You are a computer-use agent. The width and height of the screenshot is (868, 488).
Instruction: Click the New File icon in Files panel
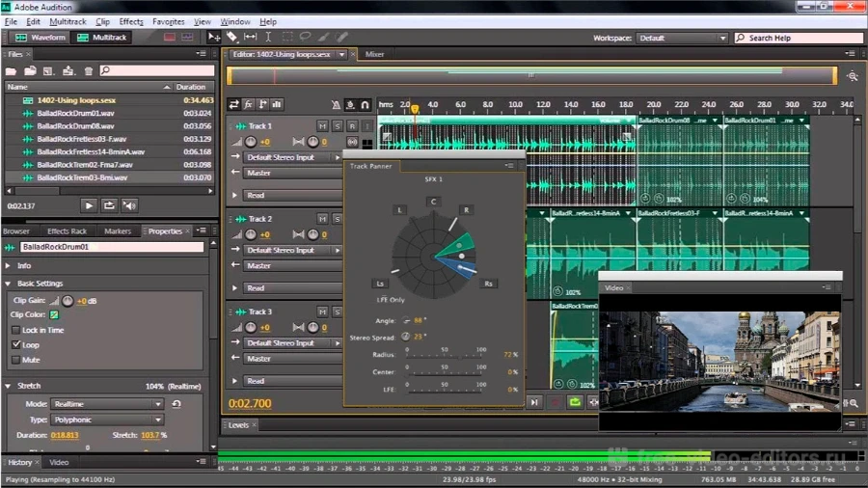[49, 70]
